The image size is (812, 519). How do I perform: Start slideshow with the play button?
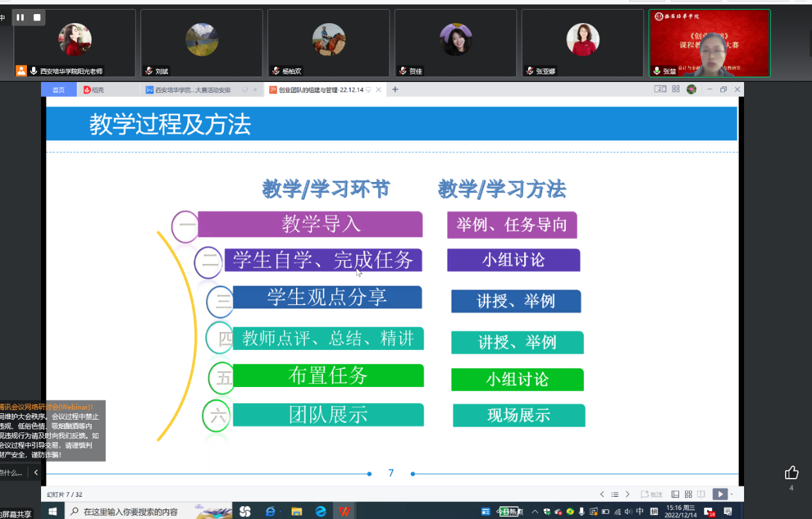(720, 494)
